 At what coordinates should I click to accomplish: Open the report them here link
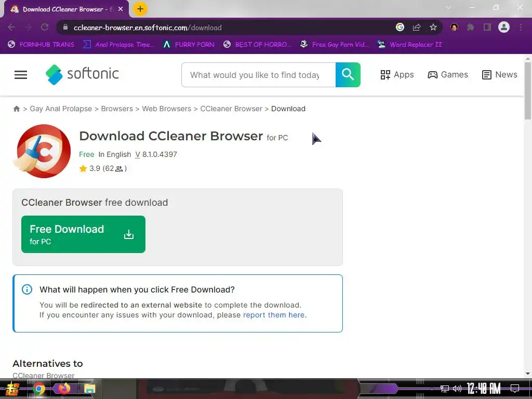(274, 315)
